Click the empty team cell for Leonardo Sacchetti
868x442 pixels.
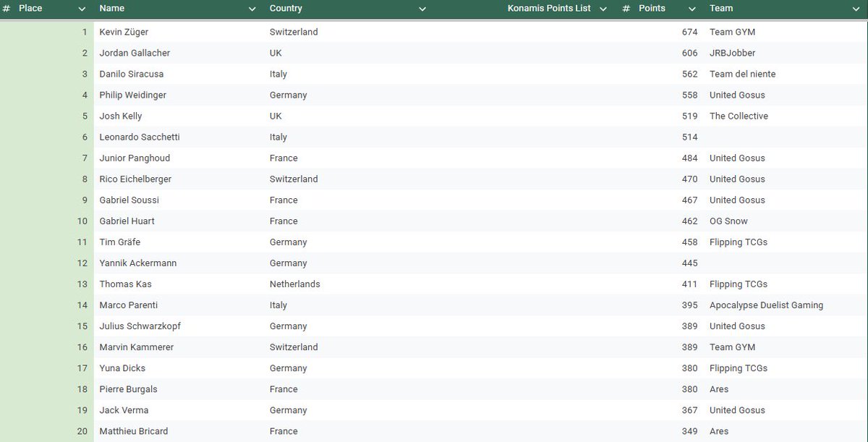click(x=786, y=137)
